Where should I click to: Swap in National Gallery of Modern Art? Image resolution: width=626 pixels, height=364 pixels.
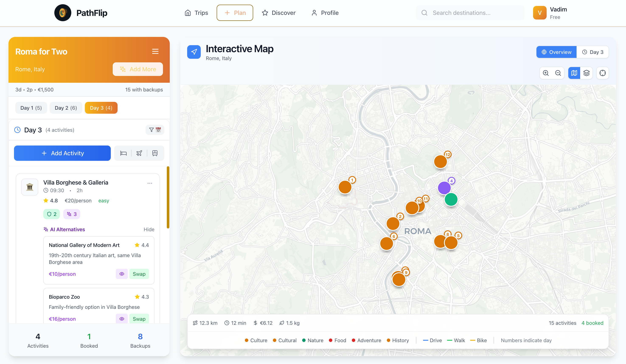pos(139,274)
